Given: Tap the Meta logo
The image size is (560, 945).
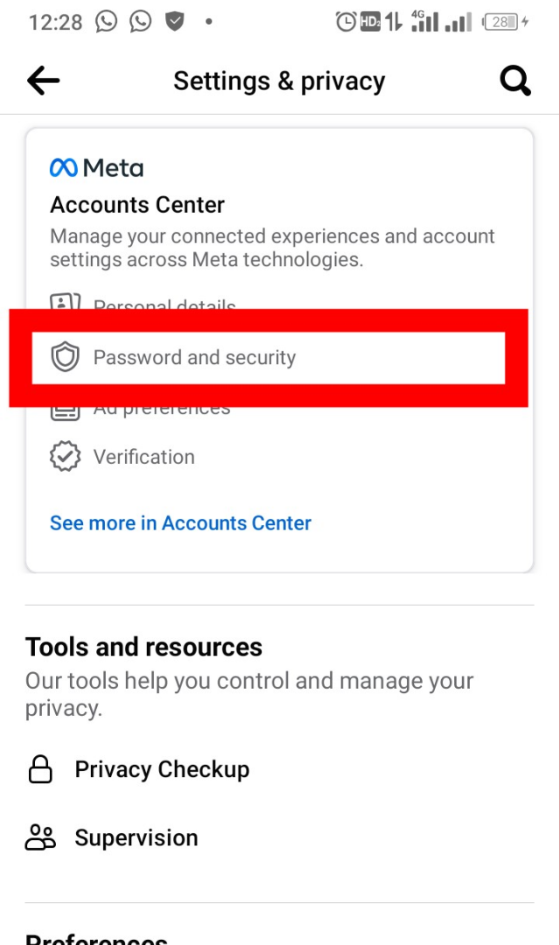Looking at the screenshot, I should 96,167.
